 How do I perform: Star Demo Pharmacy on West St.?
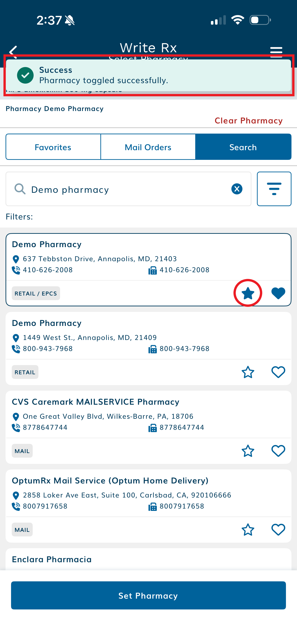pos(248,372)
